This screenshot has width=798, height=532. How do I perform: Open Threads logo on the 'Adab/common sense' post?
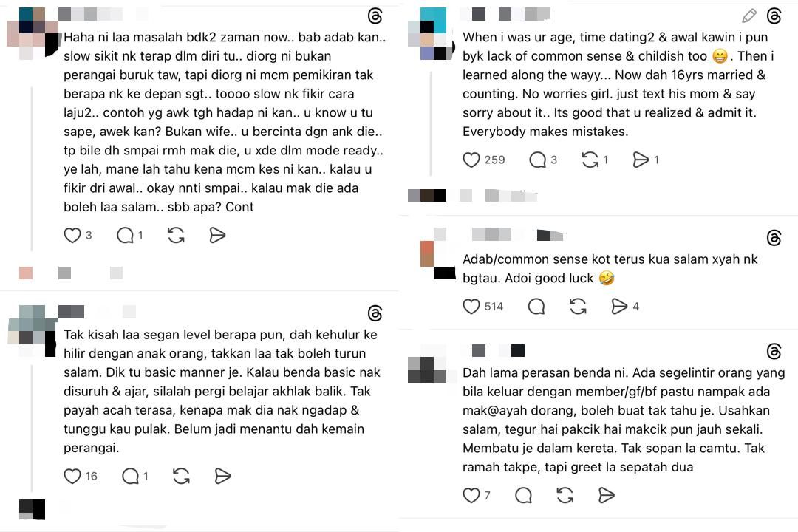click(774, 237)
